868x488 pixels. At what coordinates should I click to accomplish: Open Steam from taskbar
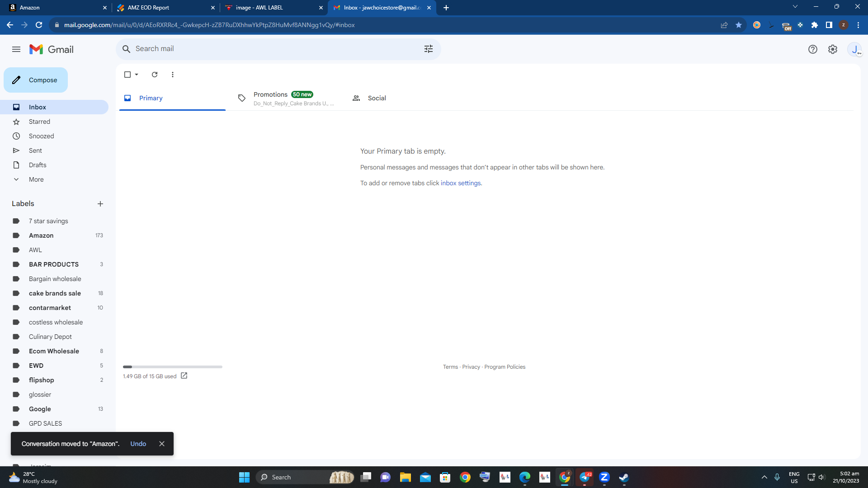tap(624, 477)
